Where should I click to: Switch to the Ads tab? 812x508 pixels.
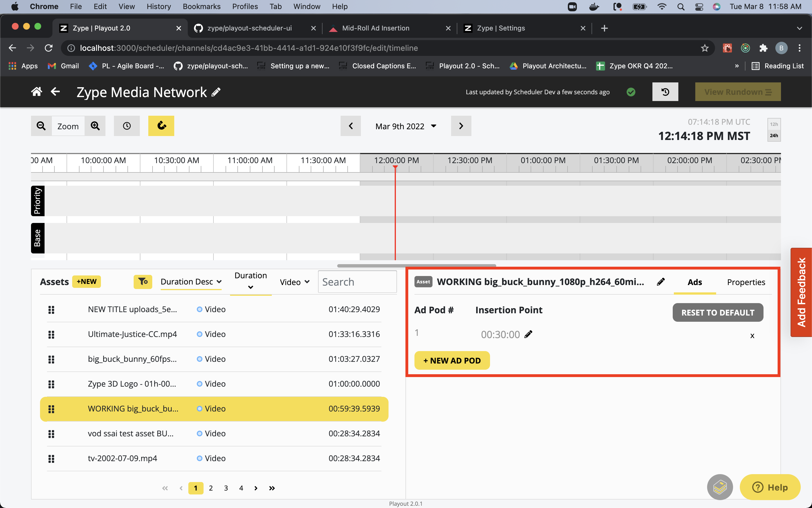coord(694,282)
